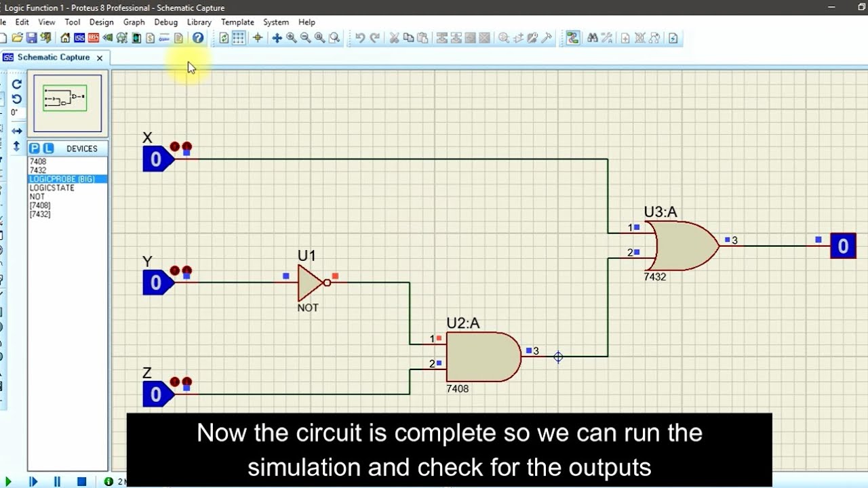Open the Template menu

(x=238, y=22)
